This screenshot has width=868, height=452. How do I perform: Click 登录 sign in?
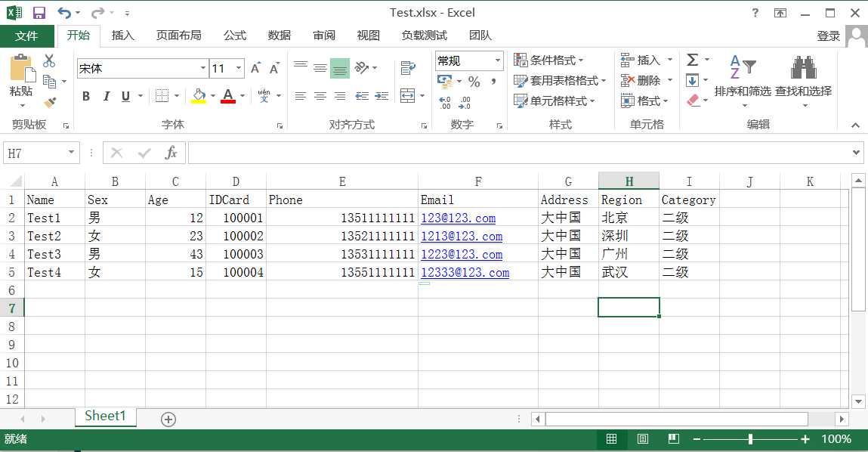[x=828, y=36]
